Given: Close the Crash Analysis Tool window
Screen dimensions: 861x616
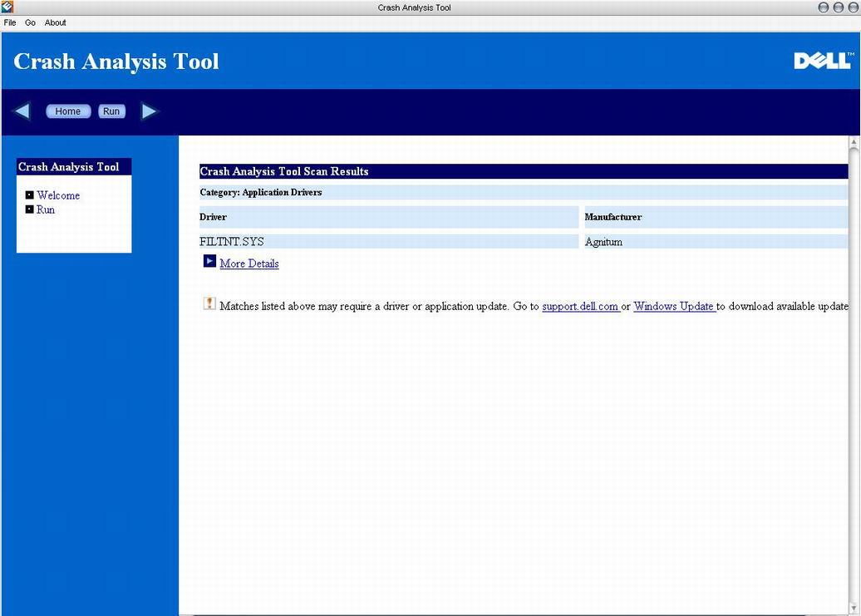Looking at the screenshot, I should [x=854, y=7].
